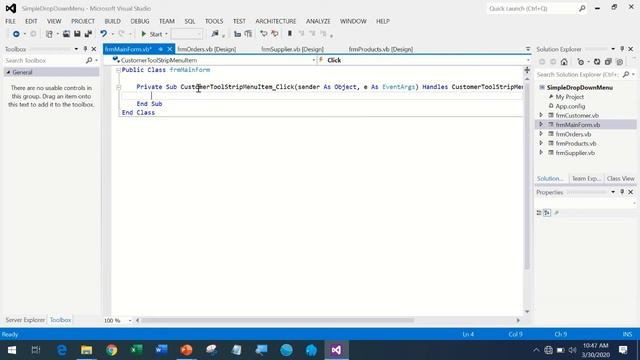The height and width of the screenshot is (360, 640).
Task: Open Google Chrome from the taskbar
Action: [111, 350]
